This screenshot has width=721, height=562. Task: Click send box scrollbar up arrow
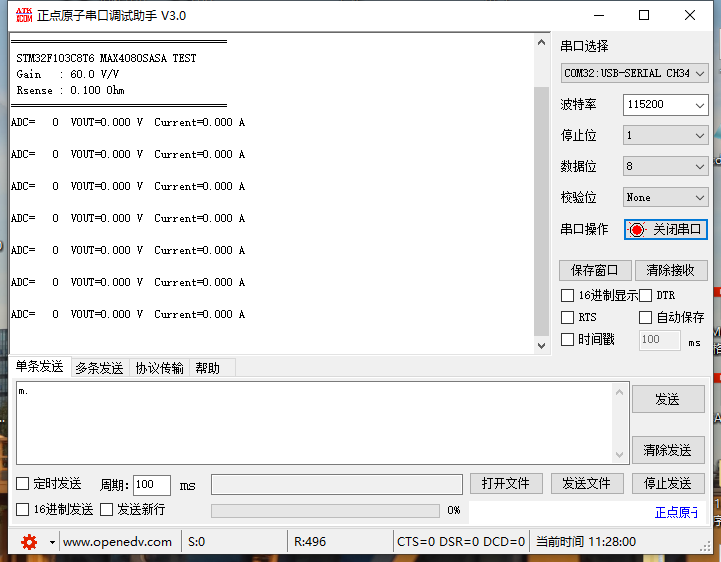tap(619, 392)
